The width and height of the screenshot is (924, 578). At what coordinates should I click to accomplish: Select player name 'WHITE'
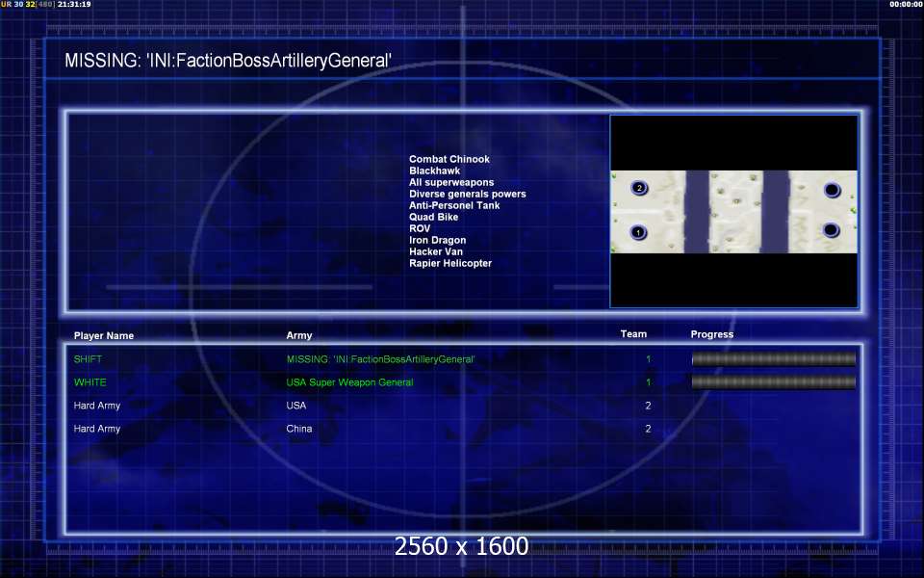[90, 382]
